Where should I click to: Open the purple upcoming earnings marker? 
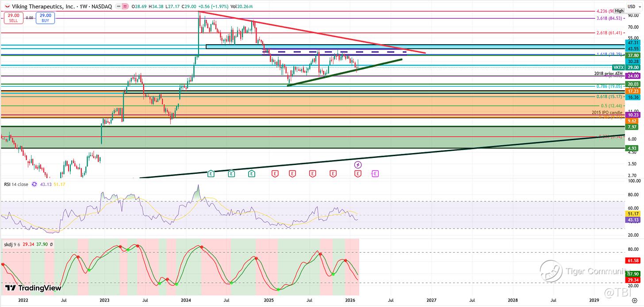[375, 174]
